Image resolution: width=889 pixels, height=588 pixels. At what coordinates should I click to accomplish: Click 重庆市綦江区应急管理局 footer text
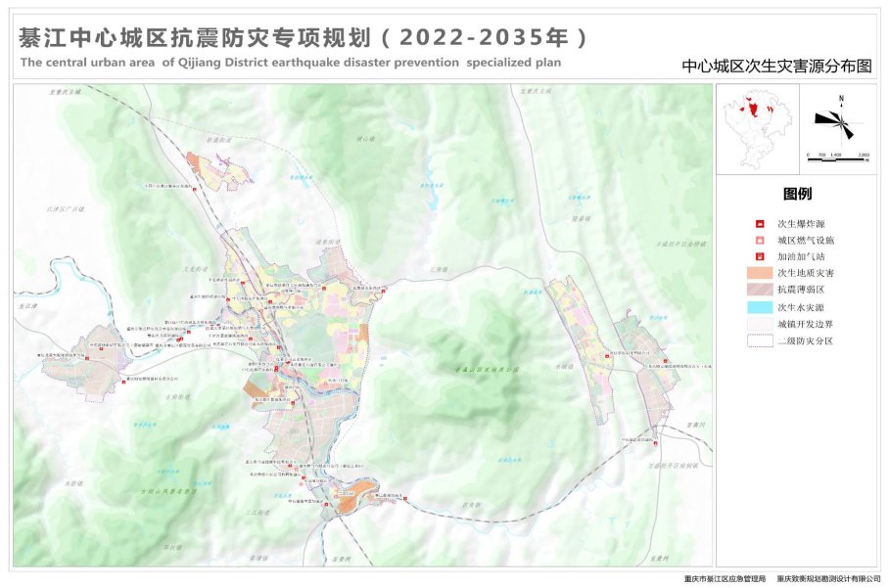(725, 579)
